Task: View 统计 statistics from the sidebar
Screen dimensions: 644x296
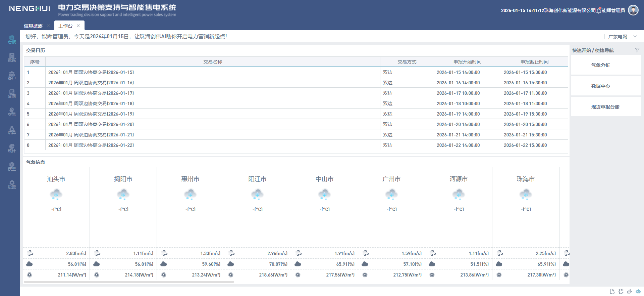Action: (x=12, y=148)
